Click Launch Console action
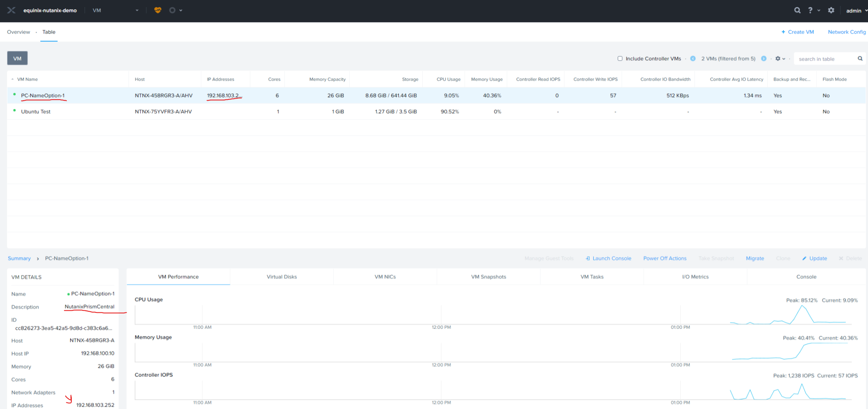The height and width of the screenshot is (409, 868). [612, 258]
